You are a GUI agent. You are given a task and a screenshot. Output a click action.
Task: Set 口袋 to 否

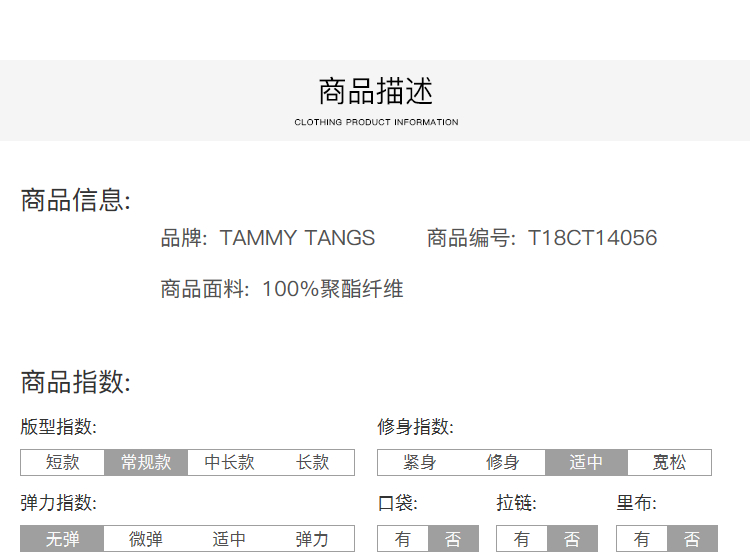click(x=453, y=539)
